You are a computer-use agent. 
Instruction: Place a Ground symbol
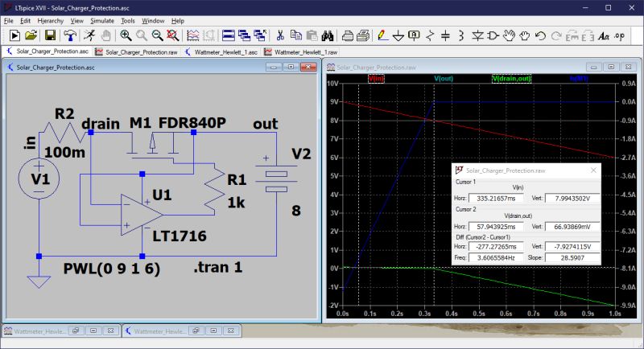click(x=398, y=35)
